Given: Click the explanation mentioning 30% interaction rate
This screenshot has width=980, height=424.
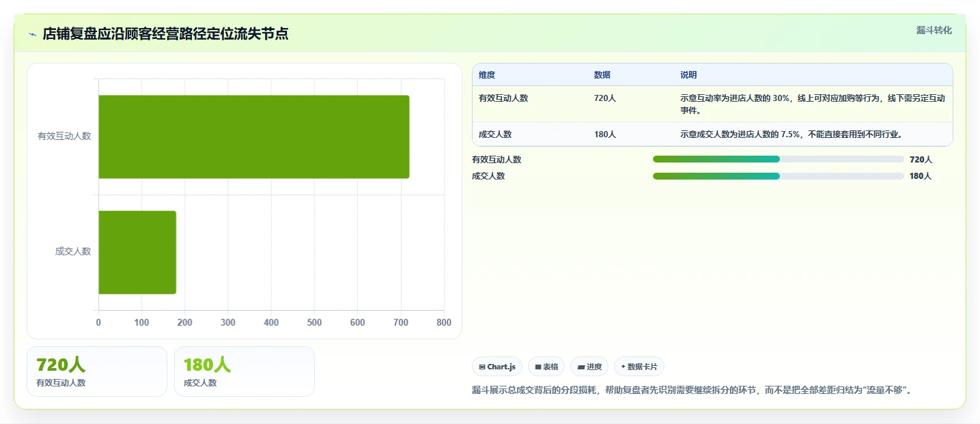Looking at the screenshot, I should coord(813,104).
